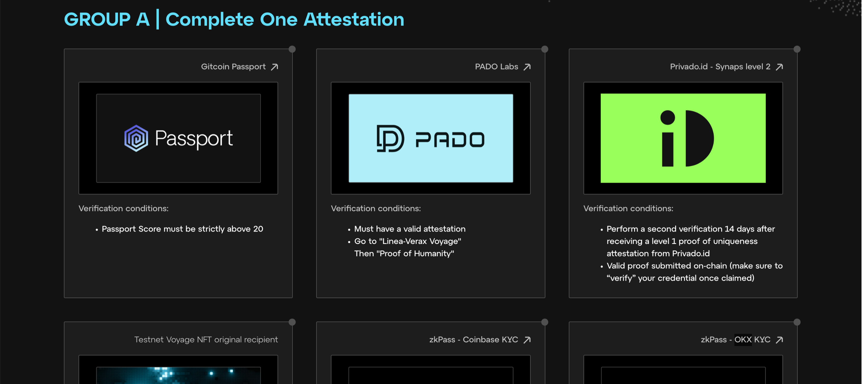Open Privado.id - Synaps level 2 link
This screenshot has height=384, width=868.
720,67
